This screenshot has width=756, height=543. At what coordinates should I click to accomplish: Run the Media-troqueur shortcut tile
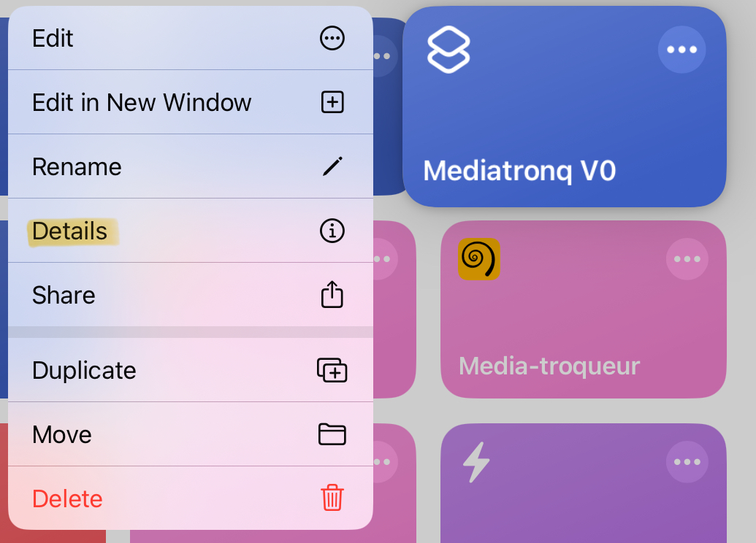pos(584,309)
